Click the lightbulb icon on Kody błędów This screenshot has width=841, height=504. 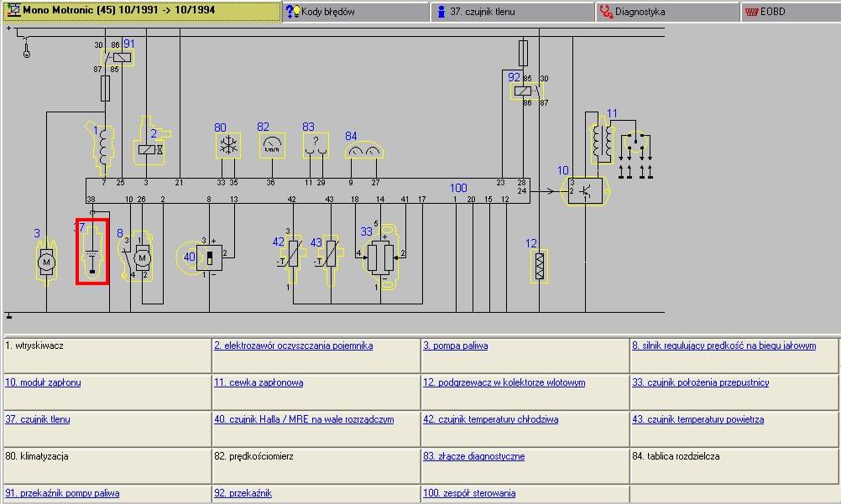[x=293, y=11]
